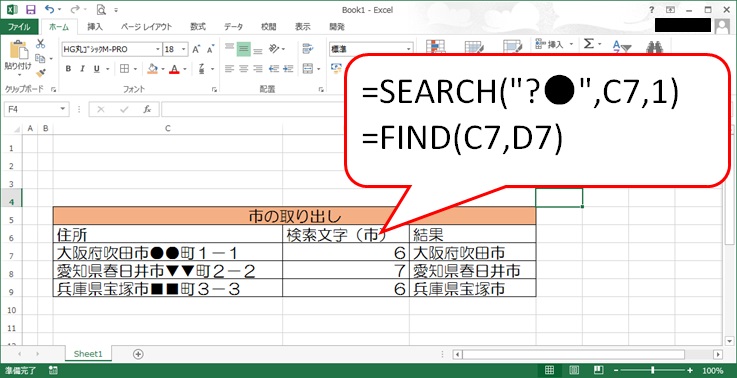Undo the last action
The width and height of the screenshot is (737, 378).
tap(49, 9)
